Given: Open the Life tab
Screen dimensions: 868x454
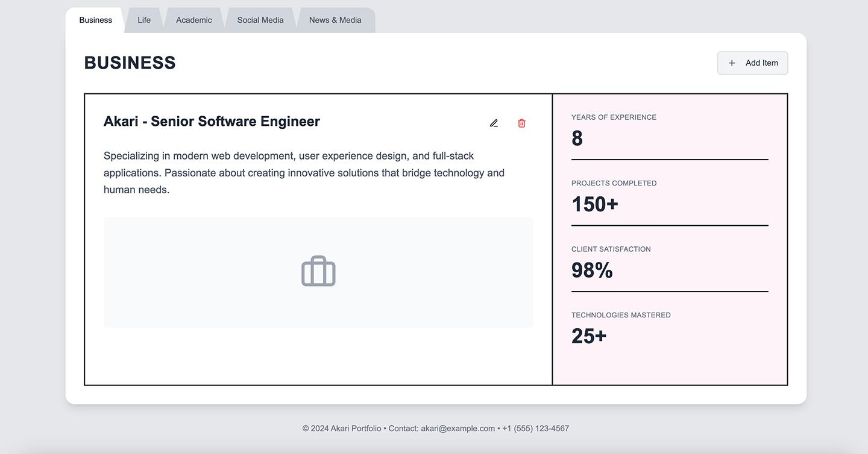Looking at the screenshot, I should click(144, 20).
